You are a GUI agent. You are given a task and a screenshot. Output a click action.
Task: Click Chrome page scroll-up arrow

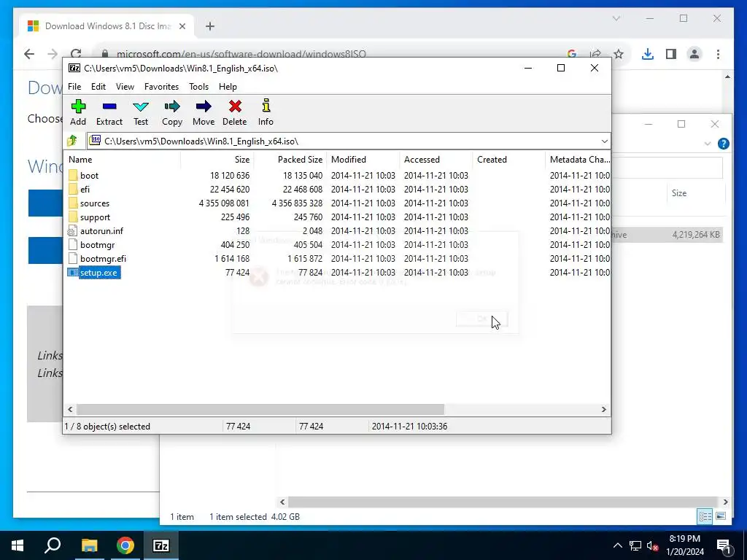pos(727,77)
